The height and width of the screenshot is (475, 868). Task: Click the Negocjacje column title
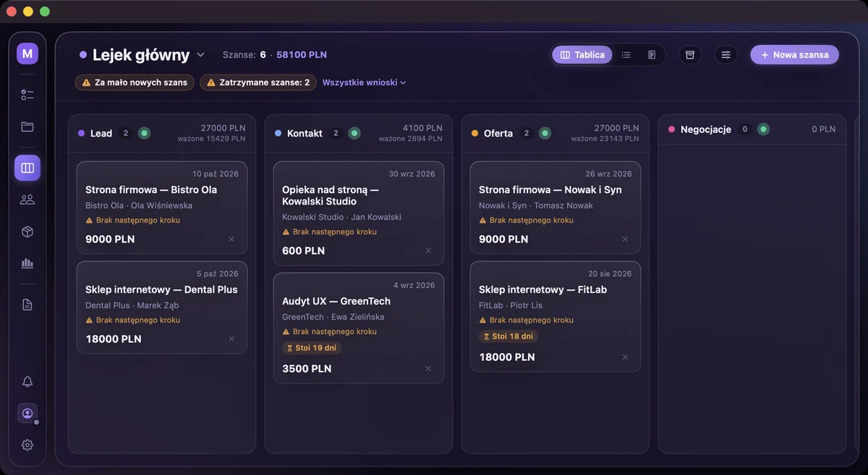(706, 129)
